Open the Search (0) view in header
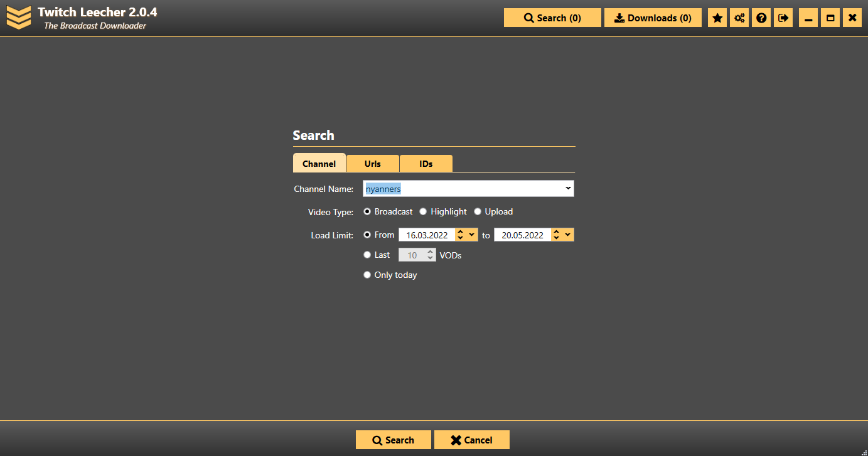 point(552,18)
